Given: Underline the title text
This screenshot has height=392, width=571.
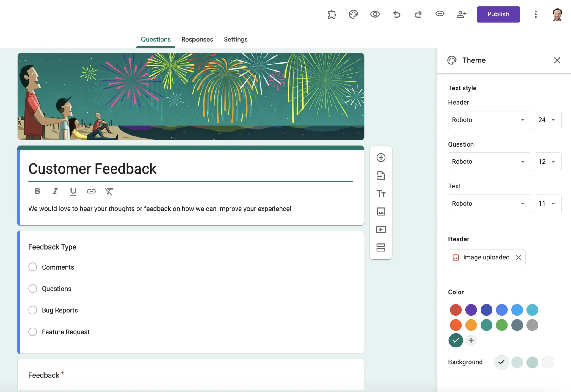Looking at the screenshot, I should point(73,191).
